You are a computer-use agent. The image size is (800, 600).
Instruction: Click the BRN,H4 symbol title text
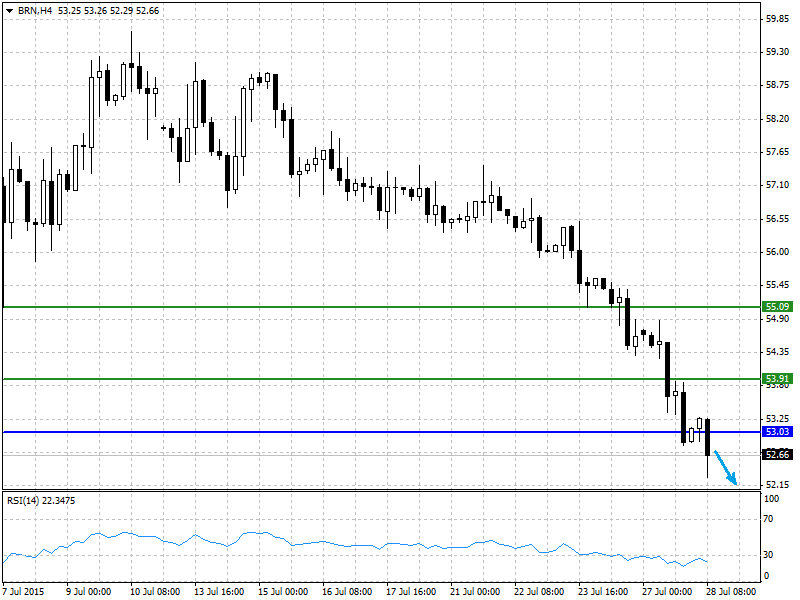(x=35, y=11)
